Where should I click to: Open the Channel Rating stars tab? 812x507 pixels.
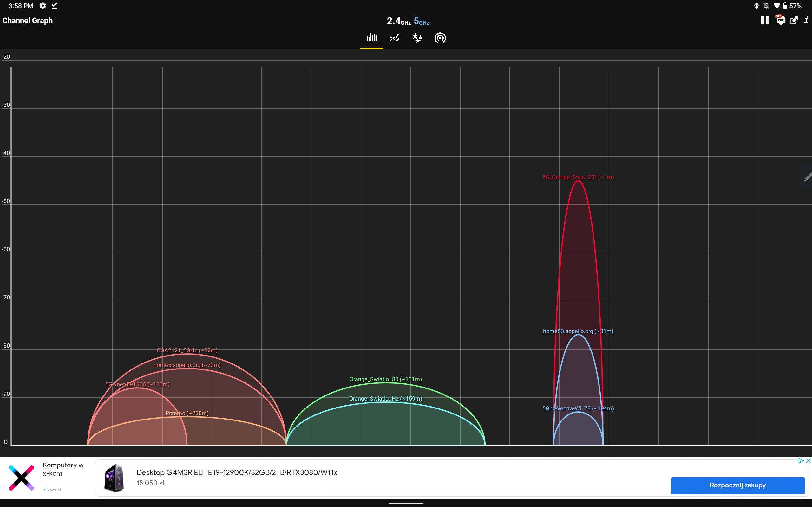417,38
